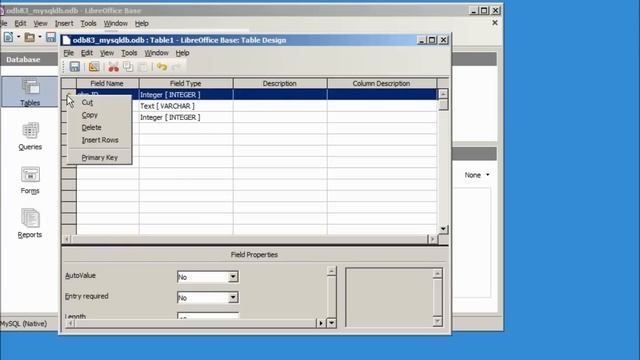Choose Delete from the context menu
The image size is (640, 360).
pyautogui.click(x=91, y=127)
